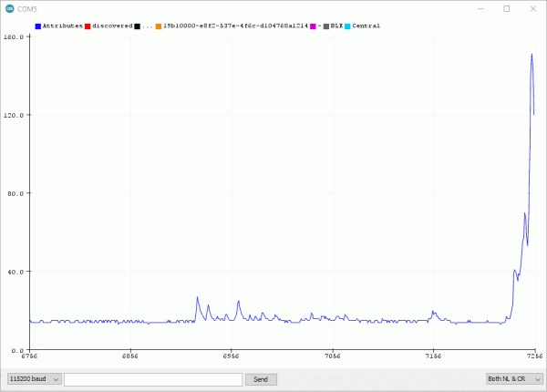Click the gray BLE legend swatch

[x=326, y=26]
